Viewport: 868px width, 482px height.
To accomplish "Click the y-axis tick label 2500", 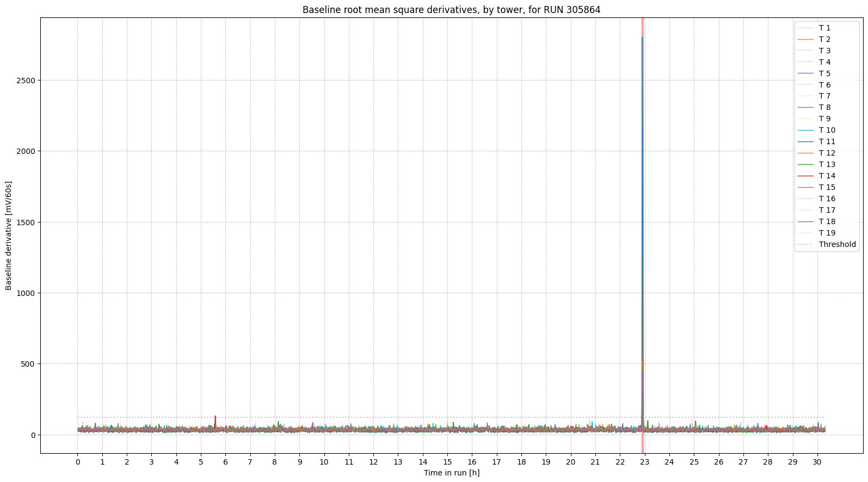I will tap(25, 81).
